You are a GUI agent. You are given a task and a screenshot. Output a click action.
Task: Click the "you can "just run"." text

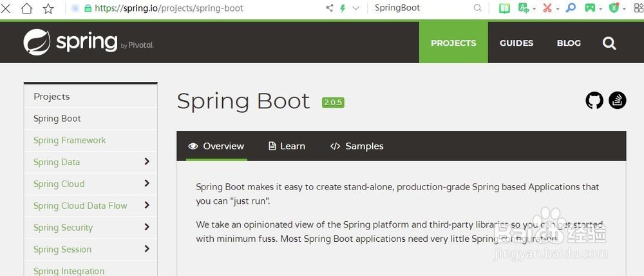(x=233, y=202)
